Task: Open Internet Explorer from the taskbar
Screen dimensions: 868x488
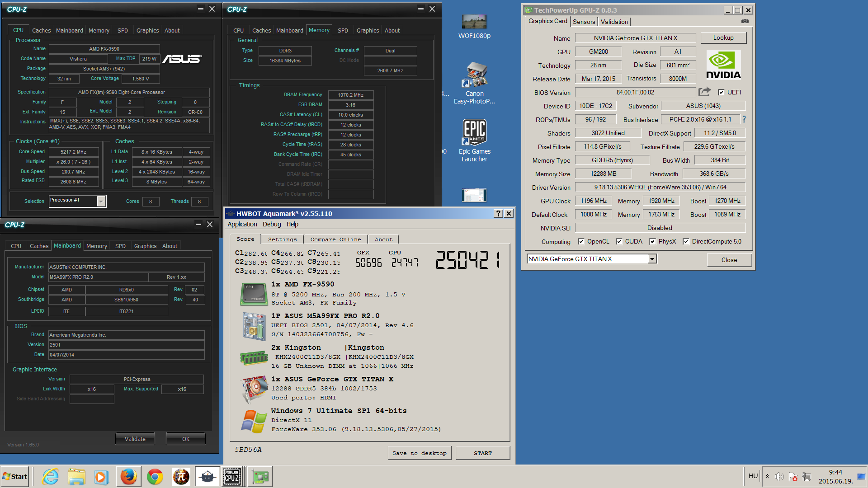Action: tap(50, 477)
